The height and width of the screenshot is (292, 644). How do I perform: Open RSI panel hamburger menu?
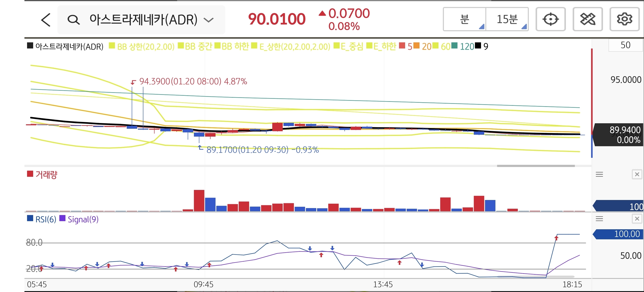click(x=599, y=219)
